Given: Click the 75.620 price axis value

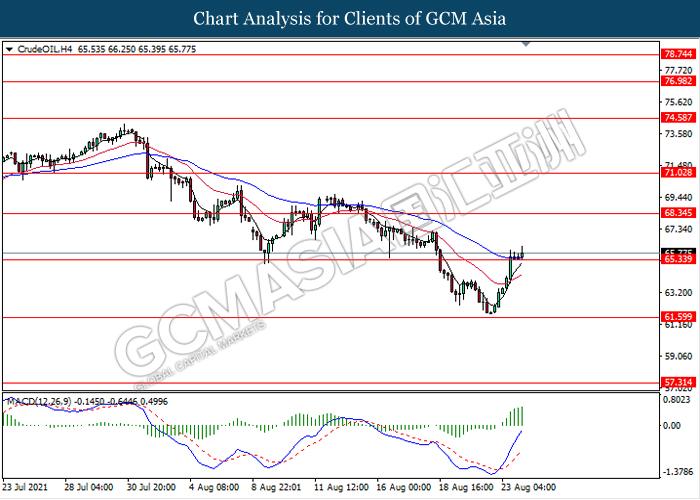Looking at the screenshot, I should click(679, 102).
